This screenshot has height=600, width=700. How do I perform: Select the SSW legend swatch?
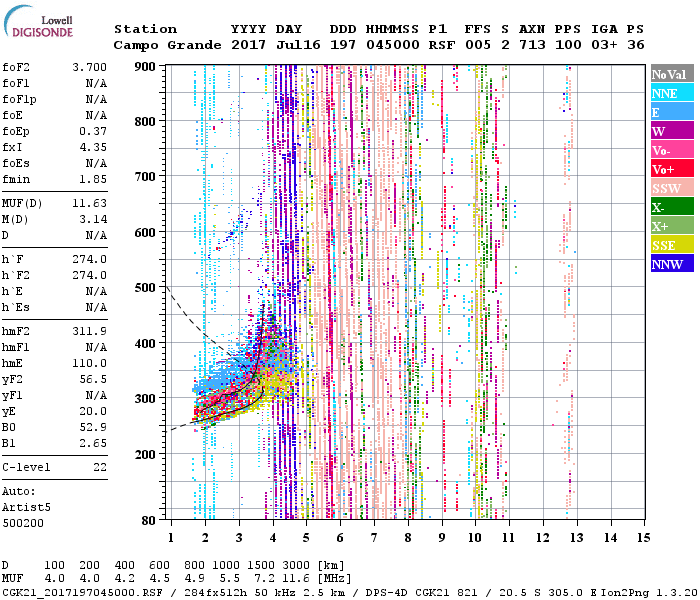click(671, 188)
